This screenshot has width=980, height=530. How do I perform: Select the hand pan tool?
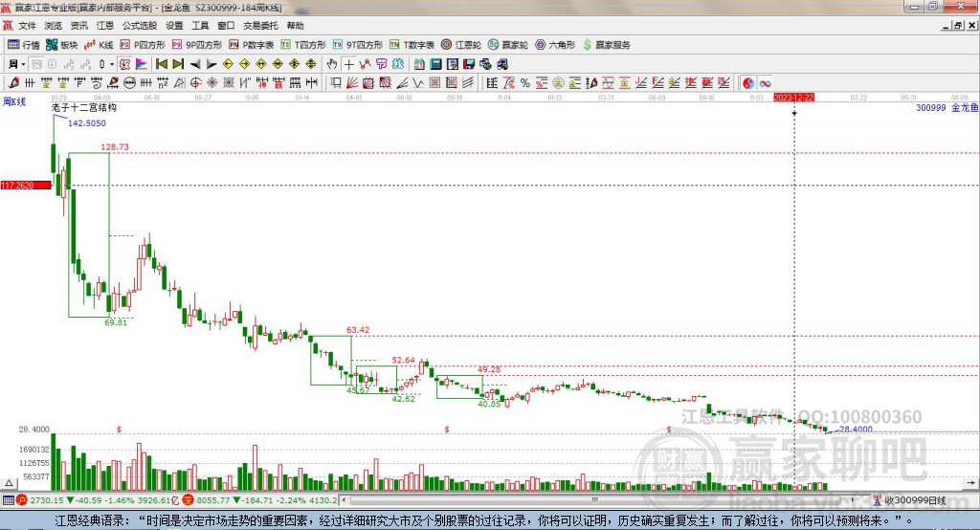332,64
